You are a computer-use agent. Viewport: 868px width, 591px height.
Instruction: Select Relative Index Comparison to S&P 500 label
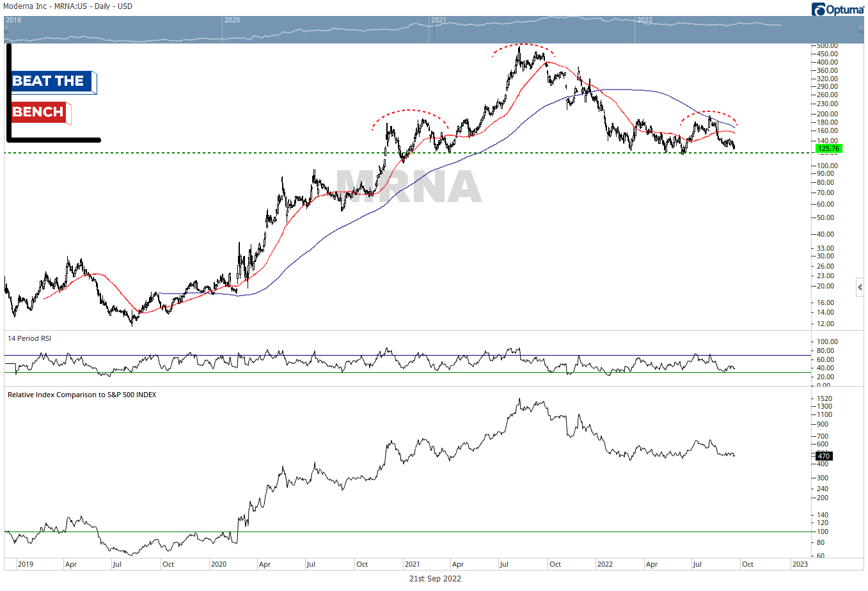82,395
